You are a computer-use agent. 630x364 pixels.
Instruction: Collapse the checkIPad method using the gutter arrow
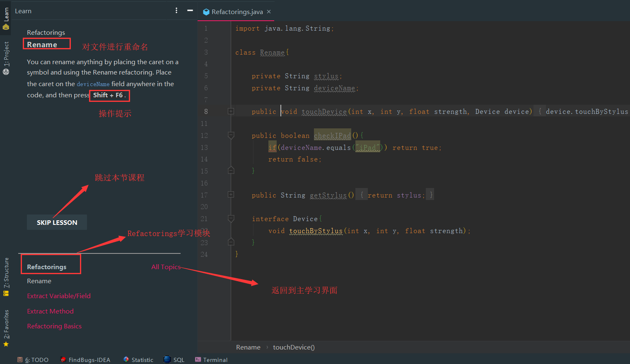coord(231,135)
